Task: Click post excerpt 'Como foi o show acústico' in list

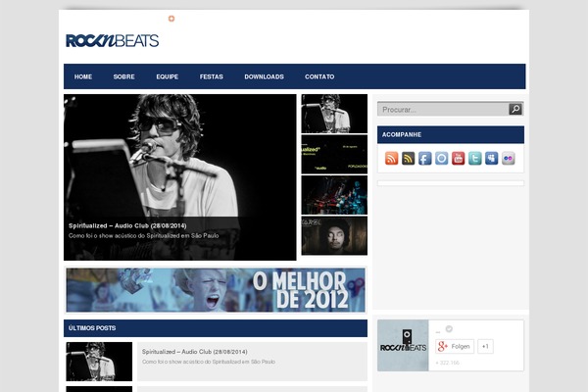Action: pos(209,362)
